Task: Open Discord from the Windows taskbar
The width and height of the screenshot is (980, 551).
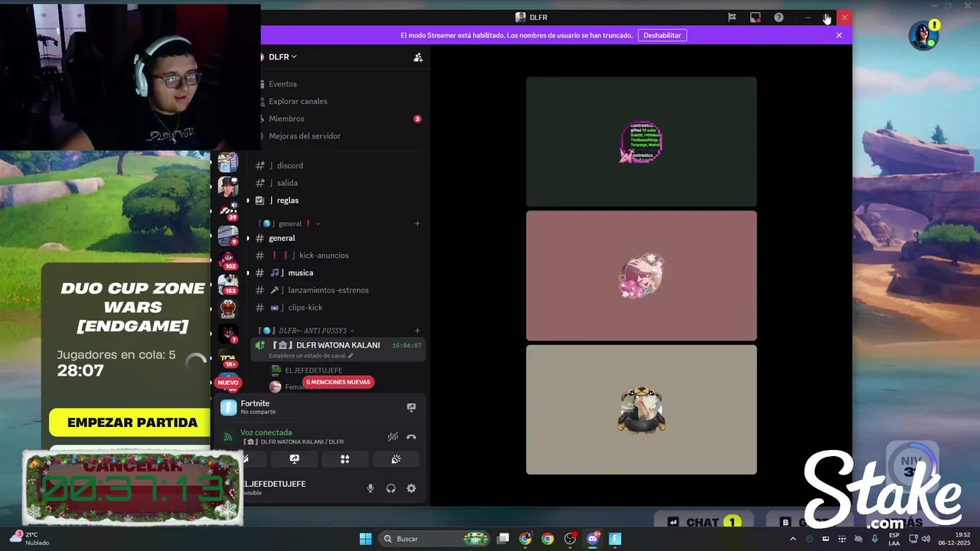Action: [x=593, y=539]
